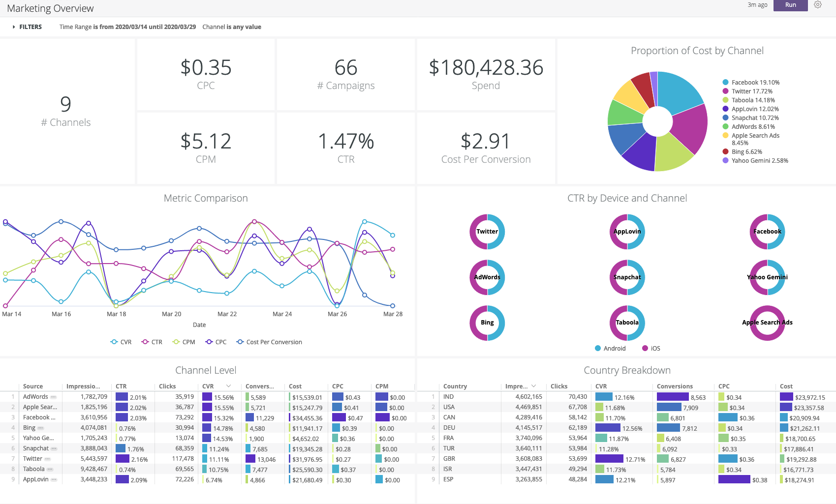
Task: Click the $2.91 Cost Per Conversion tile
Action: 486,148
